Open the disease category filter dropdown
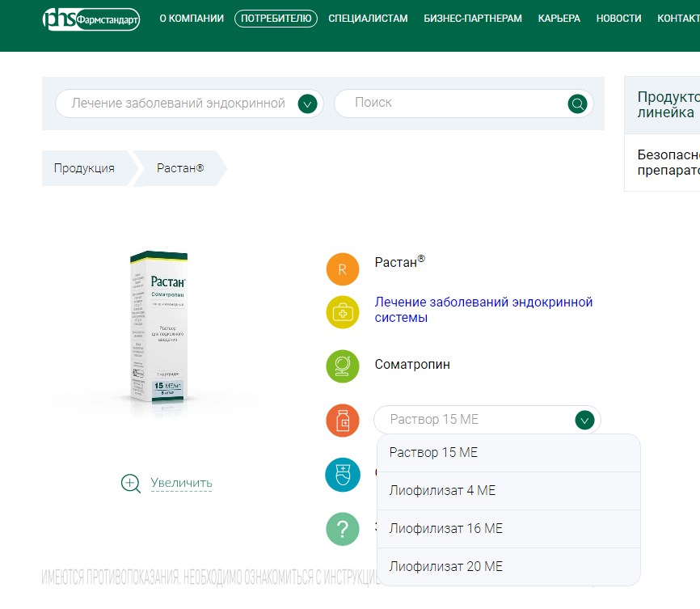700x609 pixels. tap(307, 104)
